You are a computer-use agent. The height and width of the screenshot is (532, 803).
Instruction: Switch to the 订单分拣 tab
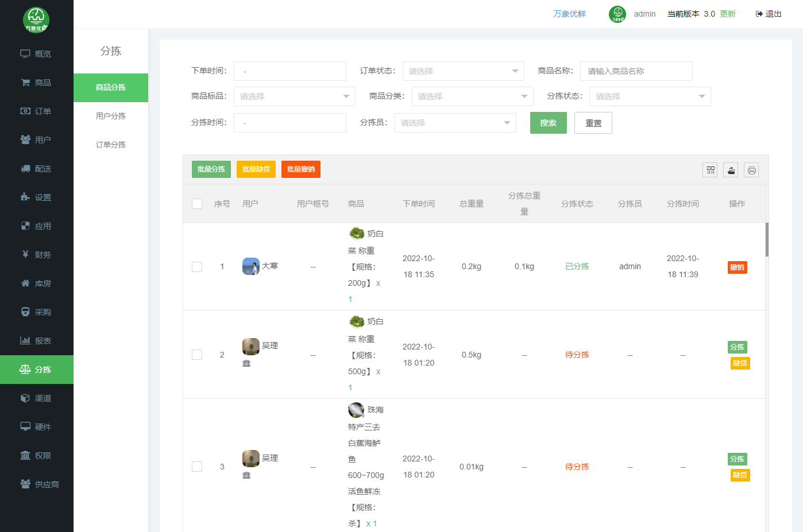111,145
